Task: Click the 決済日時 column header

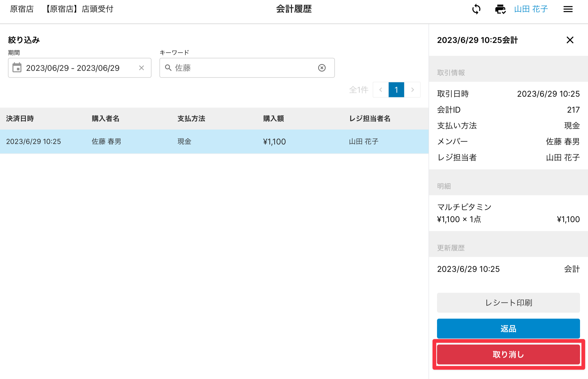Action: 20,118
